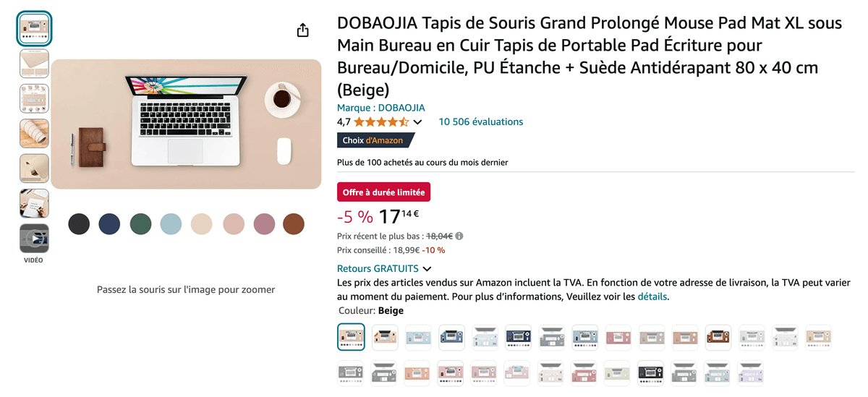Select the rolled-up mat thumbnail

[x=34, y=133]
